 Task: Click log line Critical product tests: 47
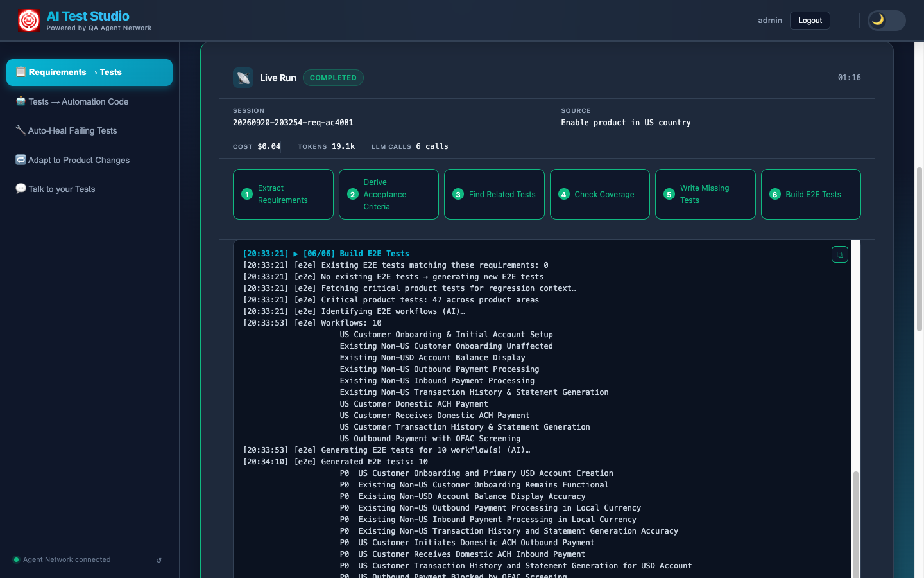pyautogui.click(x=391, y=300)
